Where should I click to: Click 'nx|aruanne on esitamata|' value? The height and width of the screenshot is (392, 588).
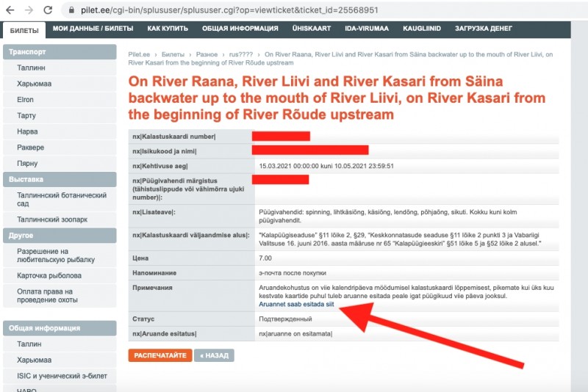pyautogui.click(x=295, y=333)
